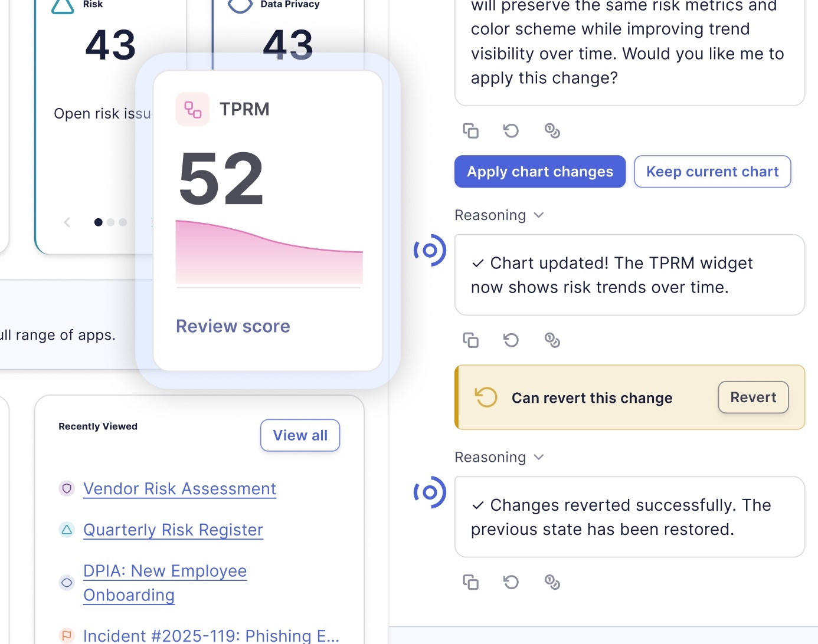Go to previous slide in Risk card
Image resolution: width=818 pixels, height=644 pixels.
pyautogui.click(x=67, y=222)
